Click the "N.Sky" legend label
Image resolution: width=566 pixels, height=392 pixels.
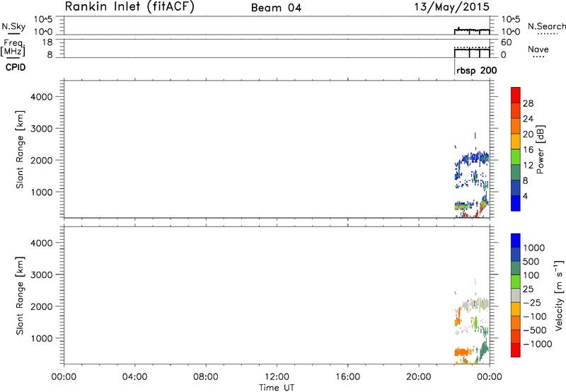coord(13,26)
